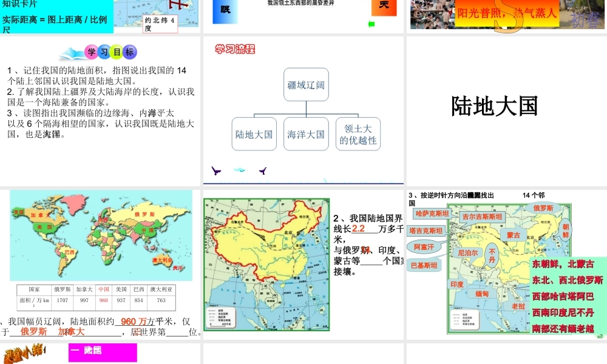Image resolution: width=607 pixels, height=364 pixels.
Task: Open the China map with red border slide
Action: pos(303,264)
